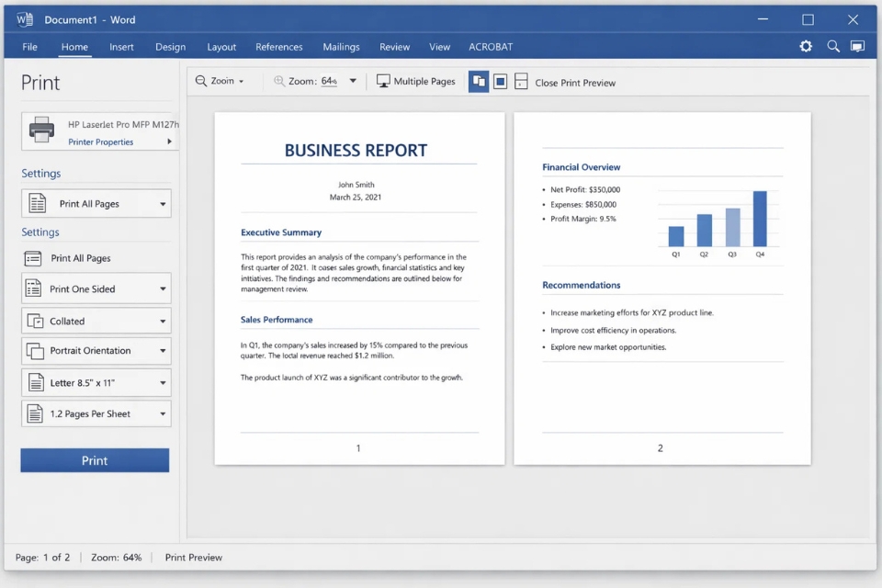882x588 pixels.
Task: Click the split page view icon
Action: point(521,82)
